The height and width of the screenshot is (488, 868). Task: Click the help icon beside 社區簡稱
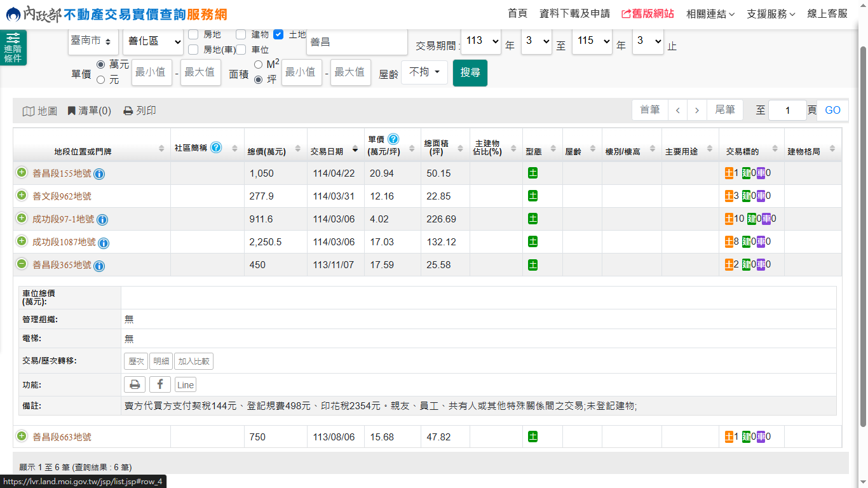coord(216,147)
